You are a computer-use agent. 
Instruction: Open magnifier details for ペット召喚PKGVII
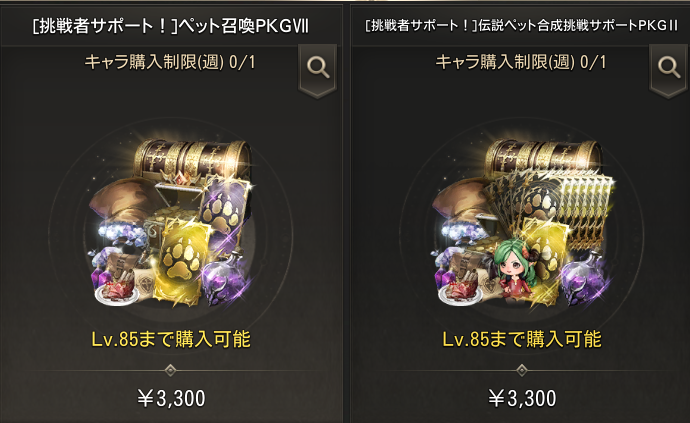click(318, 68)
